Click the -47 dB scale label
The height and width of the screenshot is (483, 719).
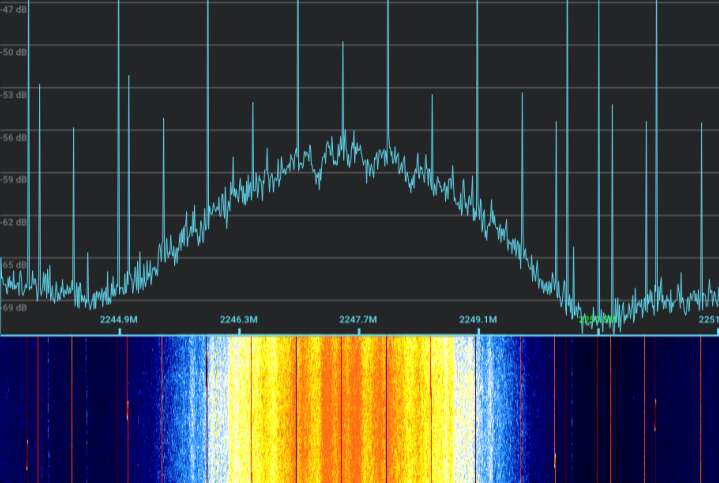click(x=13, y=7)
